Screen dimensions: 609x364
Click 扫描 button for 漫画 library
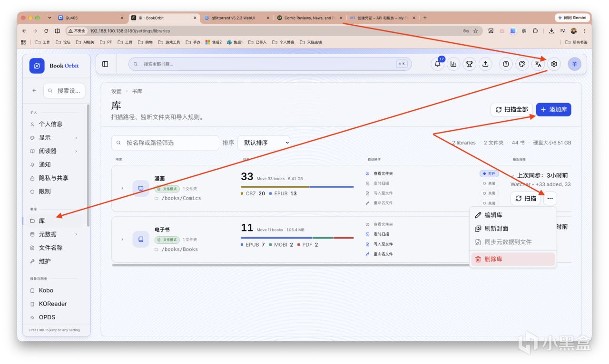[525, 198]
